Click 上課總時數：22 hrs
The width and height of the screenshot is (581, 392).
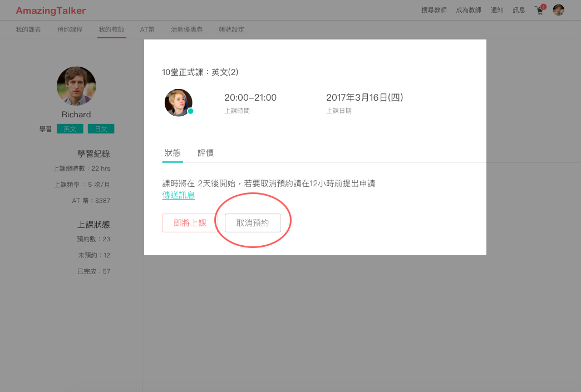(81, 168)
